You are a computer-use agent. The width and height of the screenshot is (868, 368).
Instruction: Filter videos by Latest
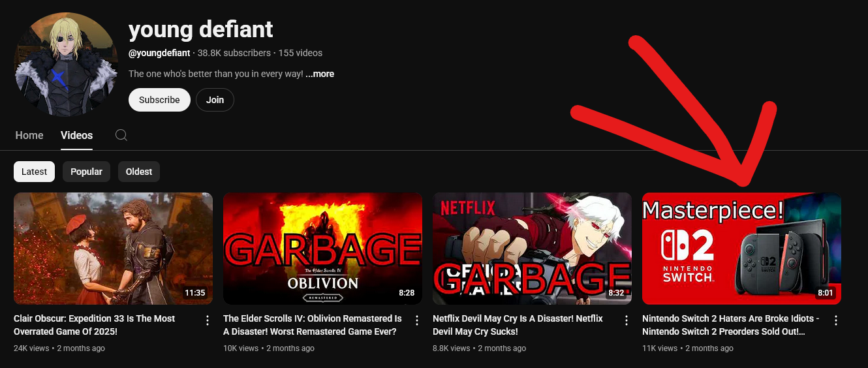point(34,172)
